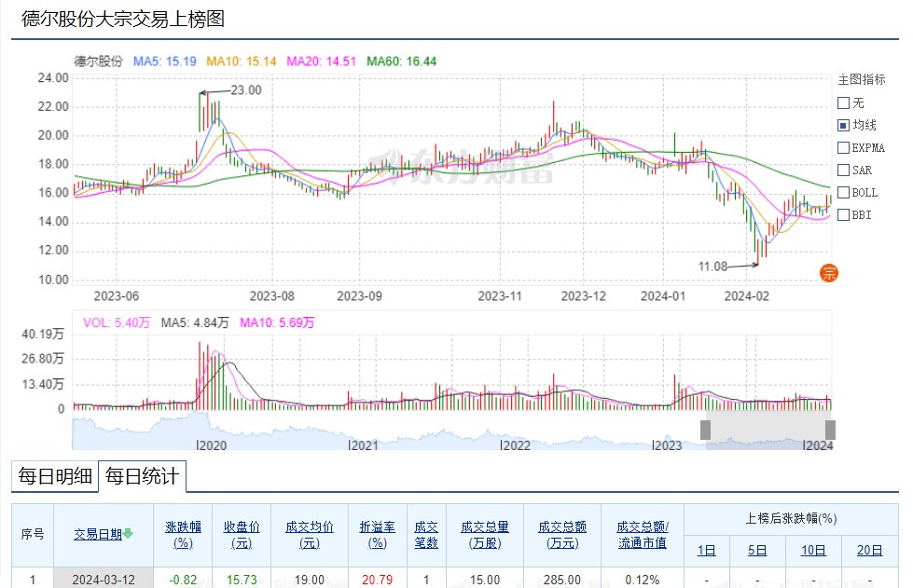Switch to the 每日明细 tab
Viewport: 913px width, 588px height.
(x=55, y=476)
